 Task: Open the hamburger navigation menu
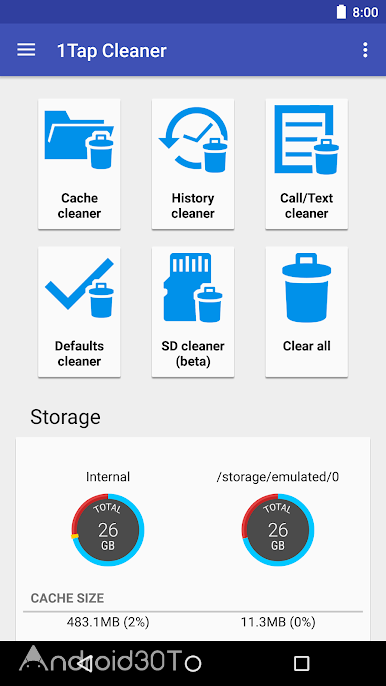[26, 50]
